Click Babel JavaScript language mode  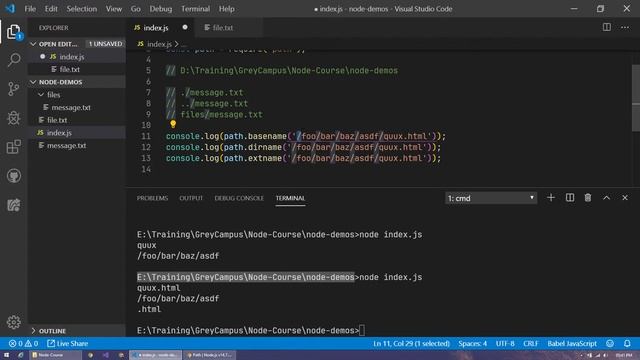point(571,343)
